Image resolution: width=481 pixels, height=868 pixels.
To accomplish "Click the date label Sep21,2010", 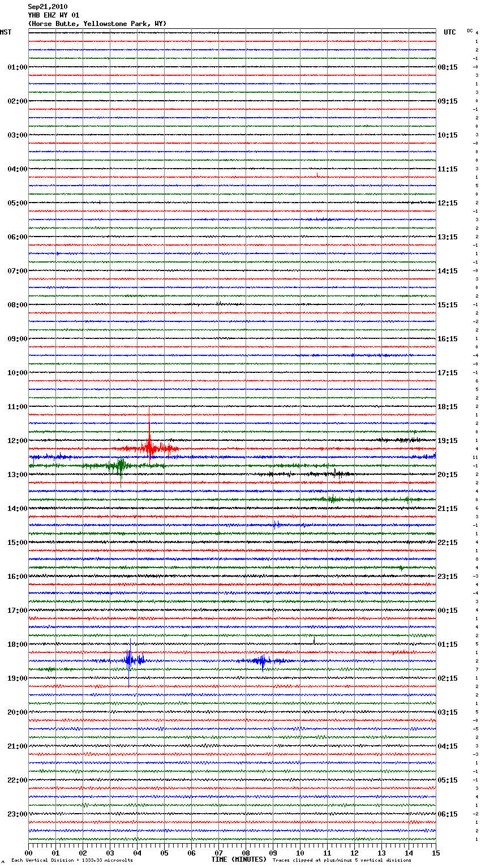I will coord(48,7).
